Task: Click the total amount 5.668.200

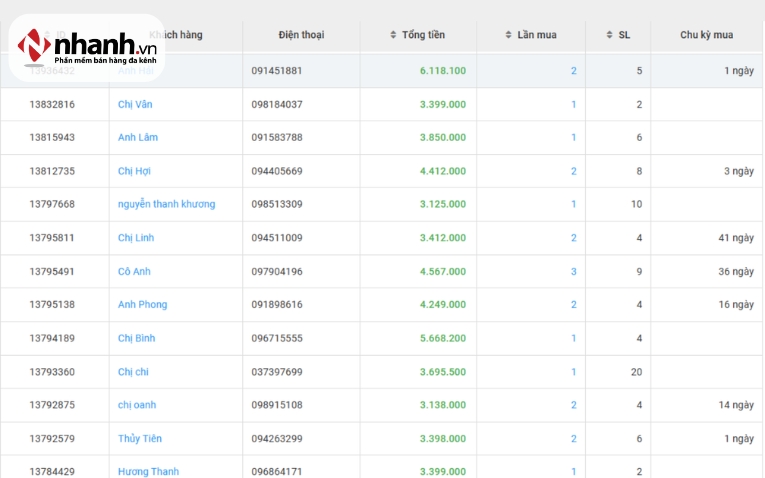Action: click(x=442, y=338)
